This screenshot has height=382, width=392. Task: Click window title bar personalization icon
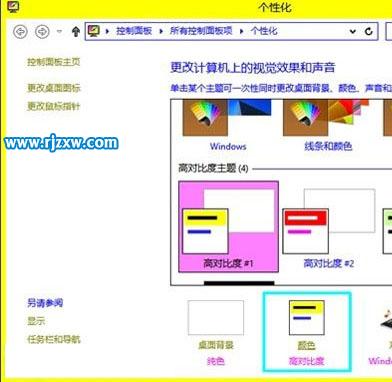tap(13, 6)
